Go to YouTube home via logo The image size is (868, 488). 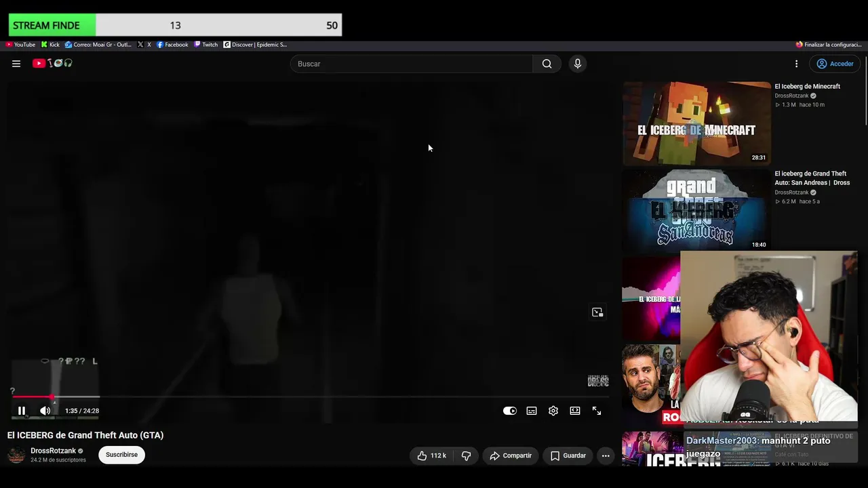pos(52,64)
